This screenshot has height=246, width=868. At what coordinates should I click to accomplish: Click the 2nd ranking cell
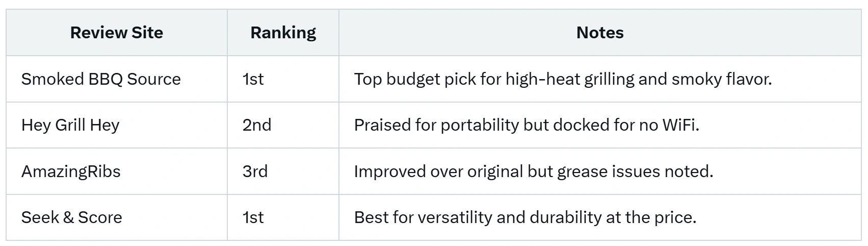pos(257,125)
